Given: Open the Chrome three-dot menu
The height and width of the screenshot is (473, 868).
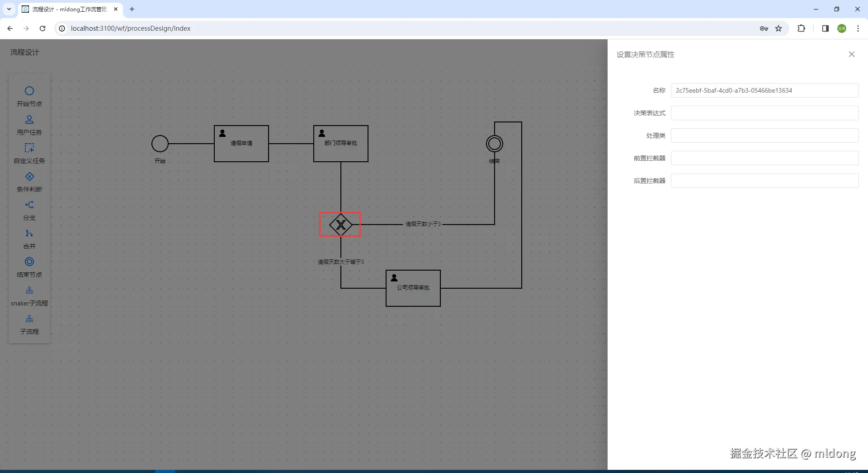Looking at the screenshot, I should (858, 28).
